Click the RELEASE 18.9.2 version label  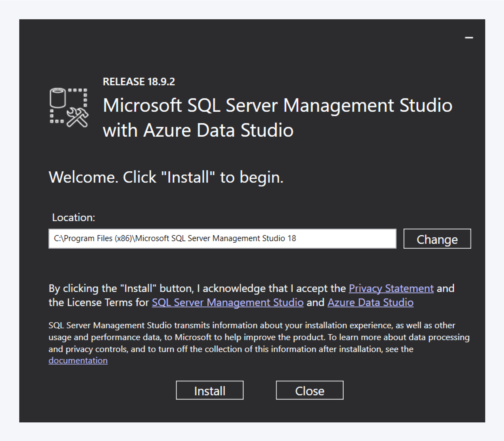[139, 82]
